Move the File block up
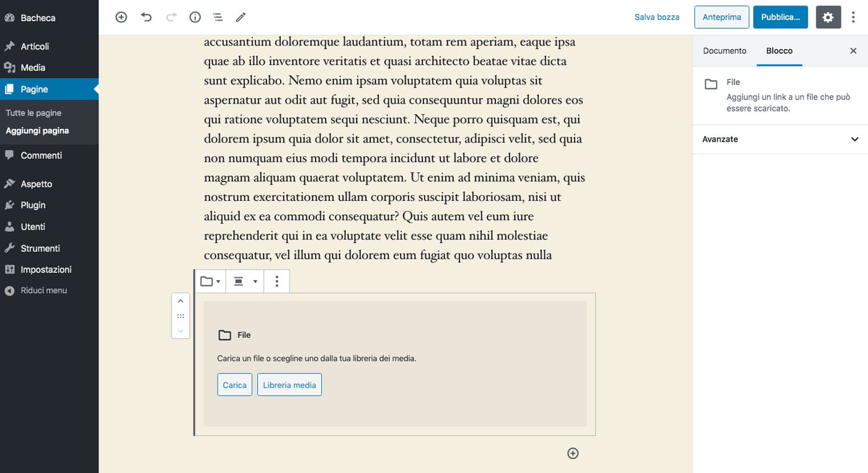Image resolution: width=868 pixels, height=473 pixels. 180,301
